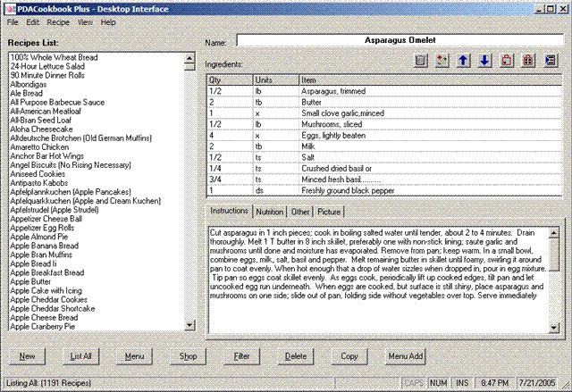
Task: Edit the ingredient with the pencil icon
Action: 442,60
